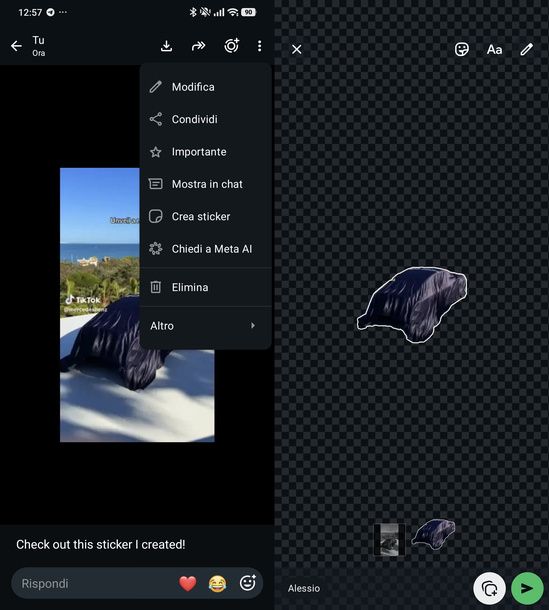Image resolution: width=549 pixels, height=610 pixels.
Task: Select the cutout car sticker thumbnail
Action: pyautogui.click(x=434, y=533)
